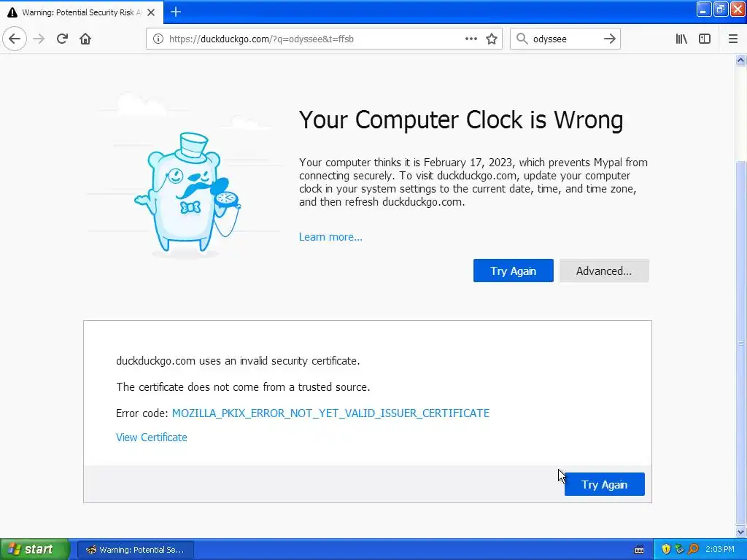The image size is (747, 560).
Task: Click the scrollbar up arrow
Action: click(x=740, y=60)
